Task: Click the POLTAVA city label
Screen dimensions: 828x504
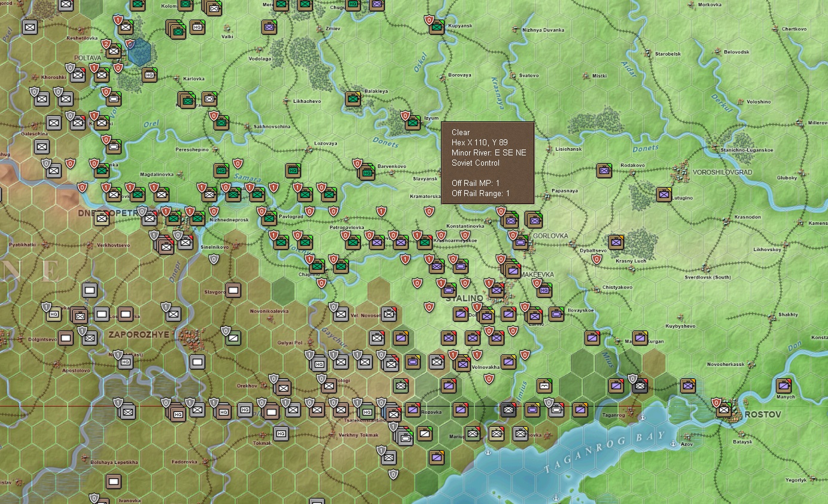Action: pos(89,58)
